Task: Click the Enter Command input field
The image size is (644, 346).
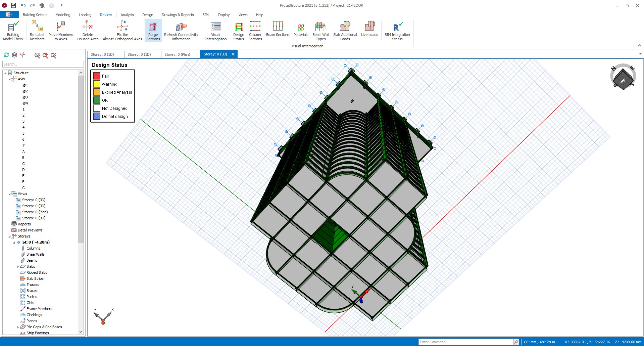Action: point(466,342)
